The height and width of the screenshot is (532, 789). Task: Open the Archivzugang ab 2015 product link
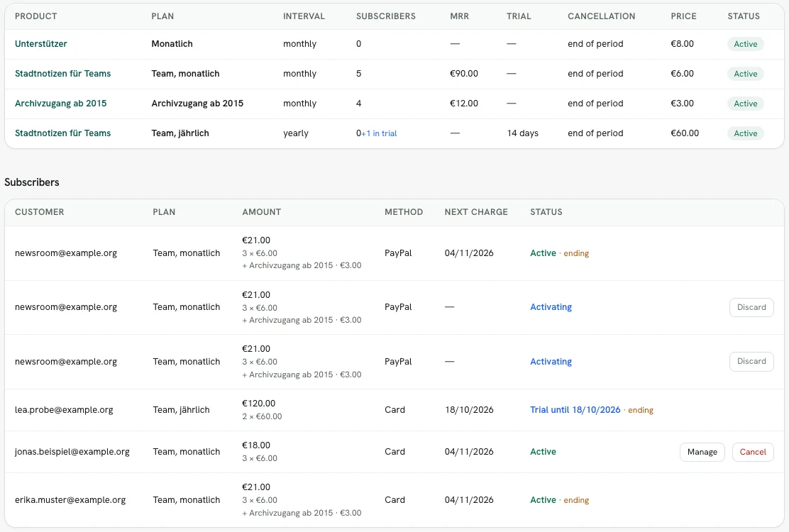pyautogui.click(x=61, y=103)
